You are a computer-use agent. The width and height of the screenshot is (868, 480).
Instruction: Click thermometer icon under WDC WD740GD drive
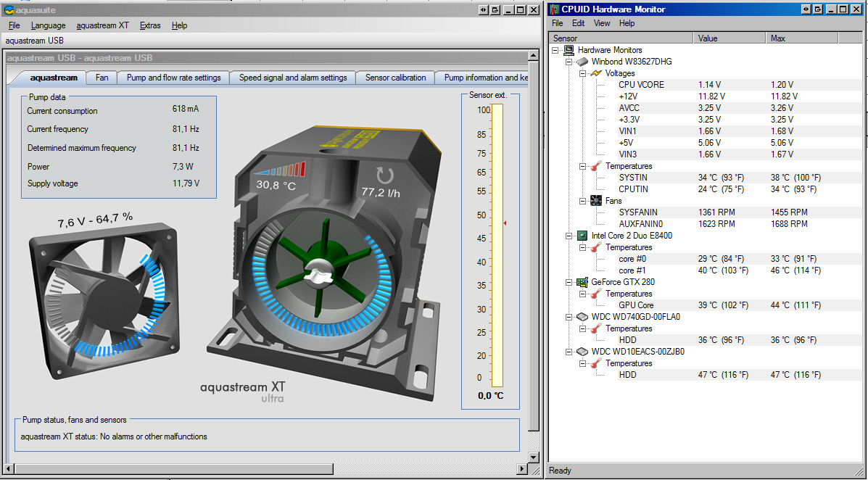tap(596, 328)
